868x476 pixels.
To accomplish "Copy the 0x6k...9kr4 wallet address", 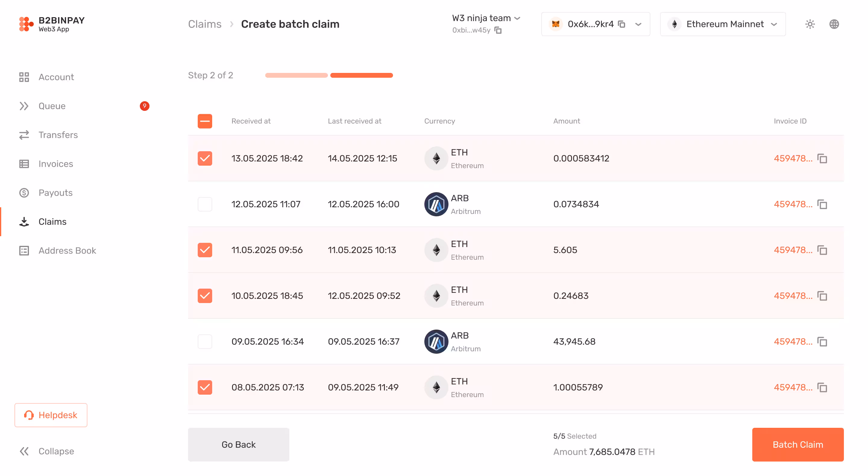I will click(622, 24).
